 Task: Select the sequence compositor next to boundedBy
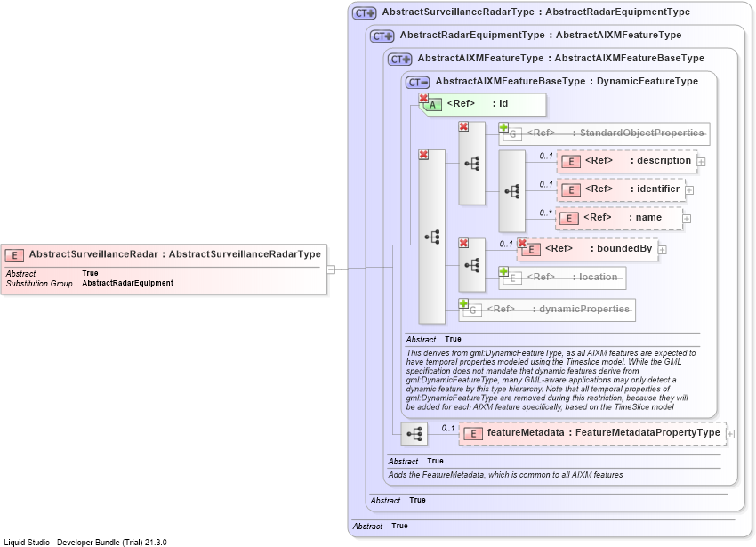pos(471,265)
